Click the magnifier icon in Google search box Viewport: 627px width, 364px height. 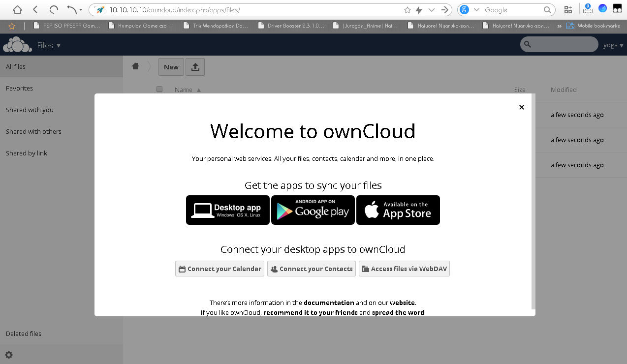point(547,10)
